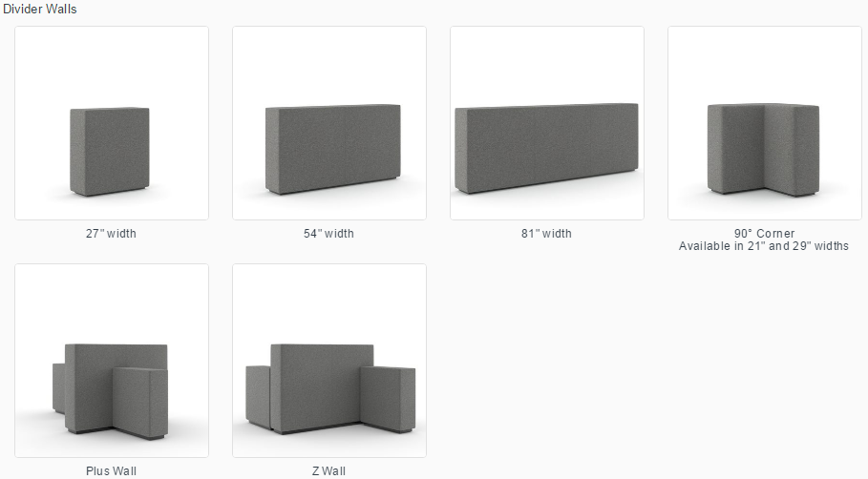Select the 90° Corner wall thumbnail
This screenshot has width=868, height=479.
point(765,123)
